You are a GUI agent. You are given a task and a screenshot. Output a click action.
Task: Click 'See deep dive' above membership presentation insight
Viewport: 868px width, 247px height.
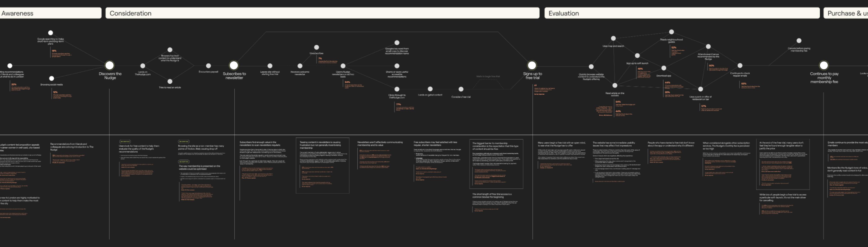(x=184, y=162)
